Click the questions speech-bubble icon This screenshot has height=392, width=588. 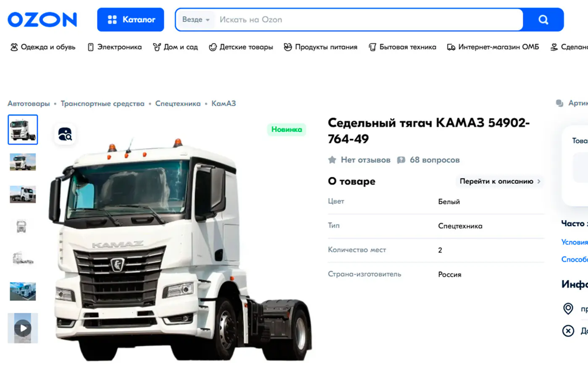(x=401, y=160)
